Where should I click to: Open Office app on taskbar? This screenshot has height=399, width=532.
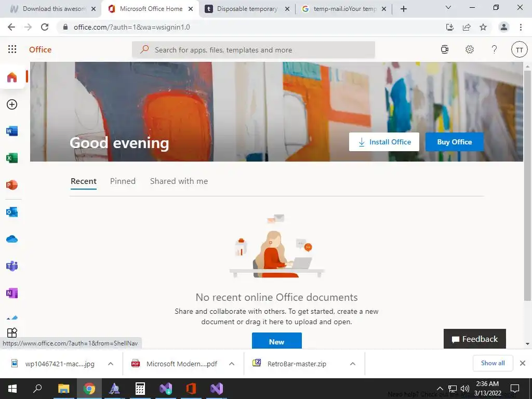point(191,389)
